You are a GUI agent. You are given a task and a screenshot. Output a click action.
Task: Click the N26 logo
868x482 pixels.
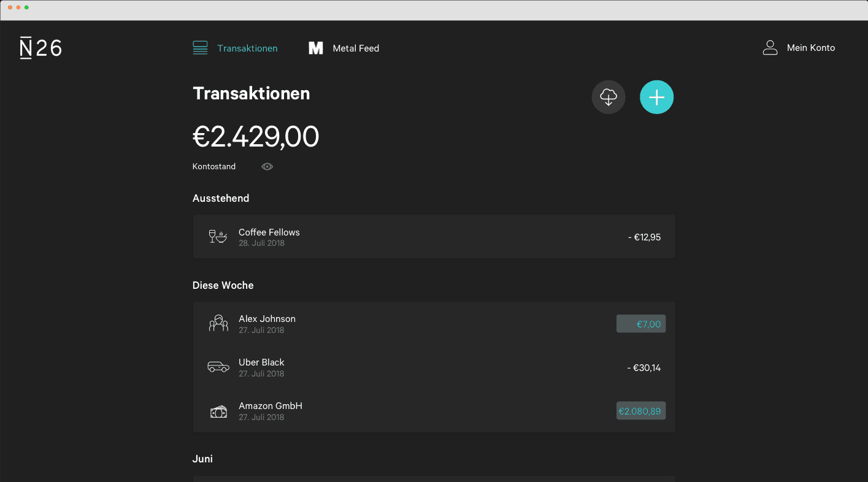41,48
